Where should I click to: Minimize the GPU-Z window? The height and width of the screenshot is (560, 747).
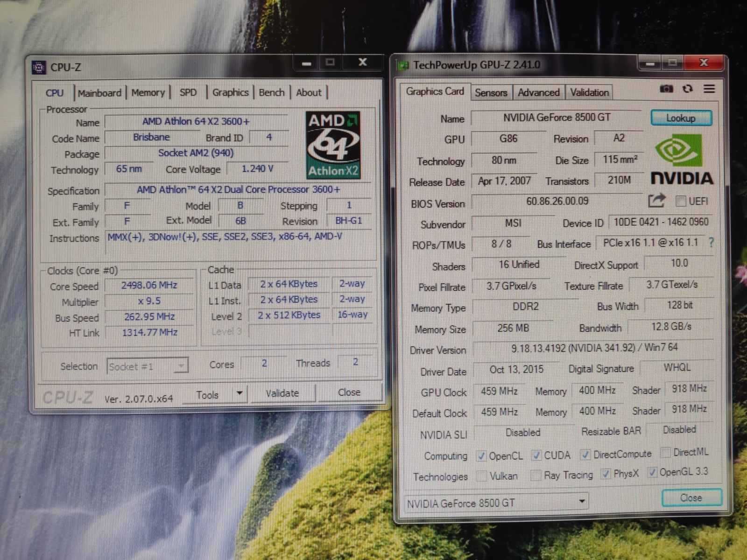click(x=650, y=63)
